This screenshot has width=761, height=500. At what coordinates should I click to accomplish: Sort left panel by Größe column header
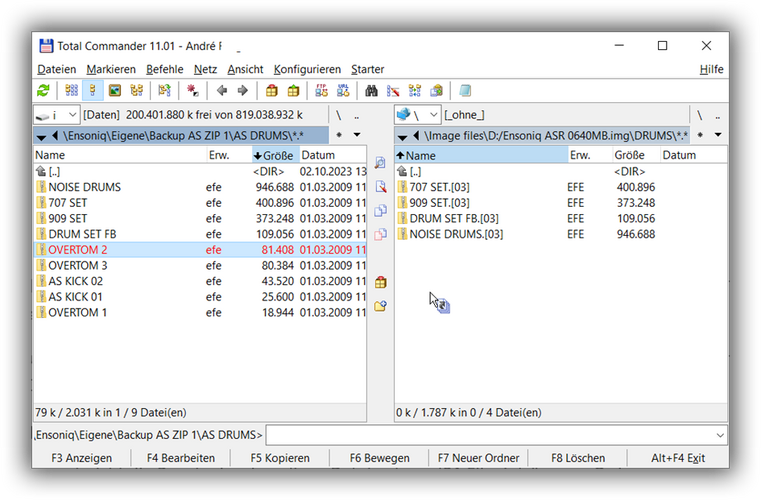275,155
